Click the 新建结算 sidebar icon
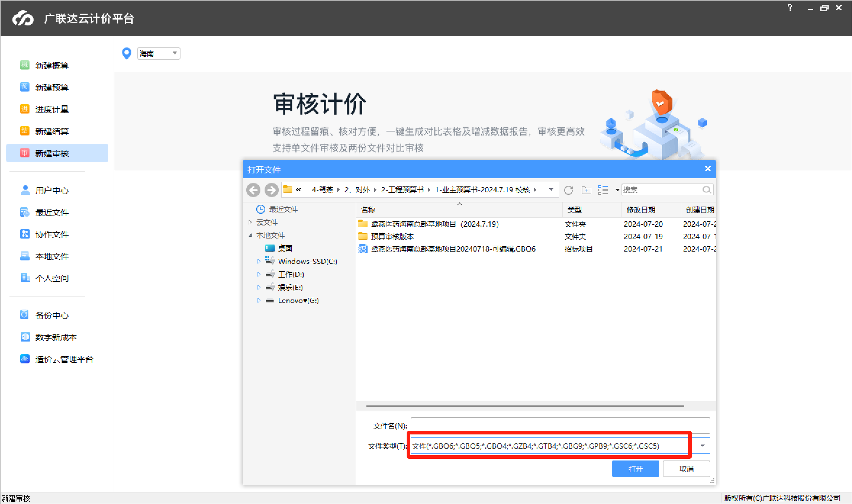Screen dimensions: 852x504 click(25, 131)
